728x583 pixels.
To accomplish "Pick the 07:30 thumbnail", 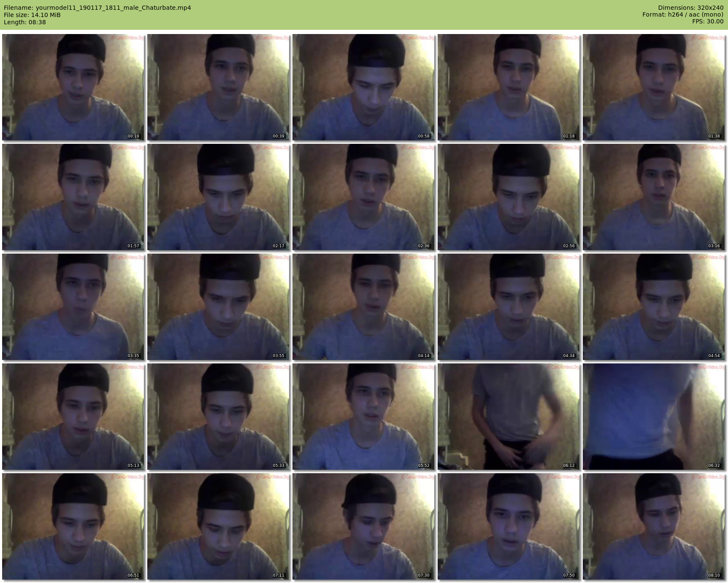I will (364, 526).
